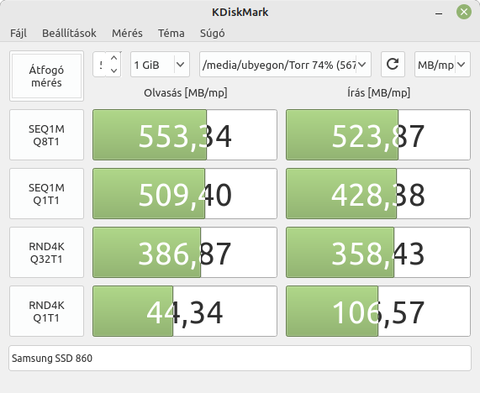Screen dimensions: 480x393
Task: Run the SEQ1M Q8T1 test
Action: pos(46,135)
